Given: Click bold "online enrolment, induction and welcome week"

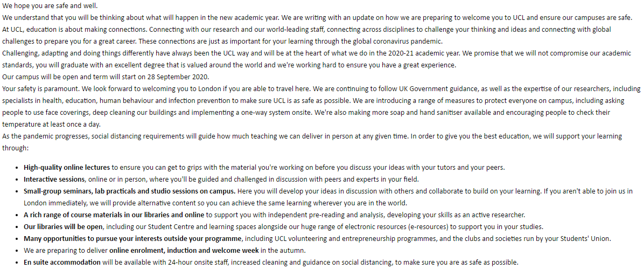Looking at the screenshot, I should tap(185, 250).
